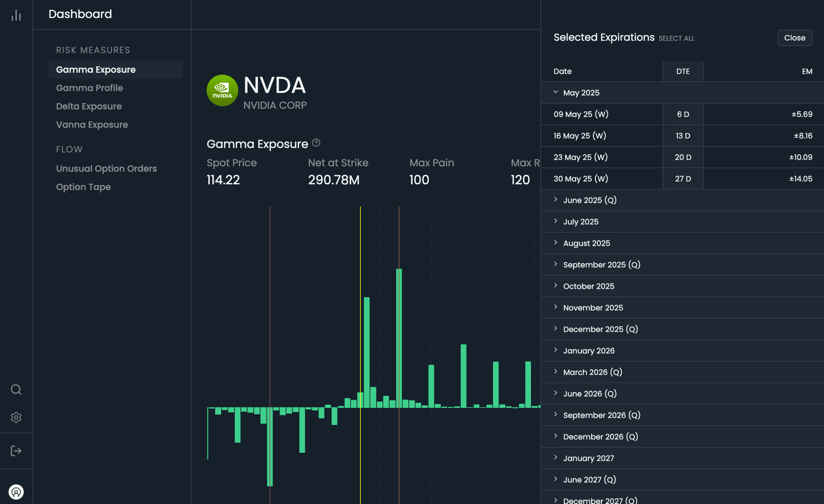Screen dimensions: 824x504
Task: Click the NVIDIA logo badge
Action: point(222,90)
